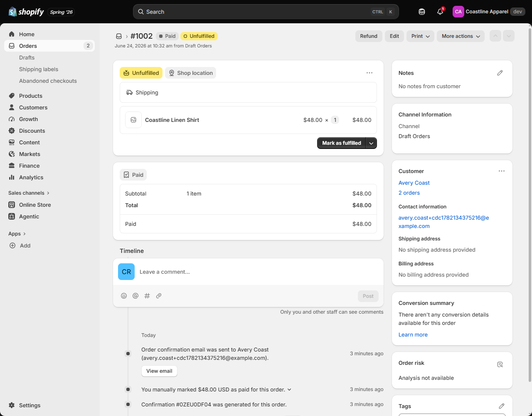The width and height of the screenshot is (532, 416).
Task: Insert emoji in comment
Action: [x=124, y=296]
